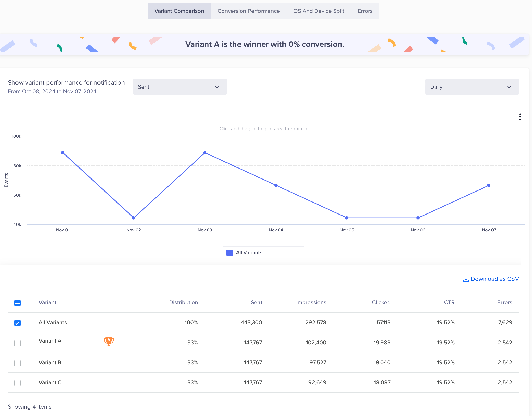Click the Nov 07 data point marker
Screen dimensions: 532x416
[x=489, y=185]
